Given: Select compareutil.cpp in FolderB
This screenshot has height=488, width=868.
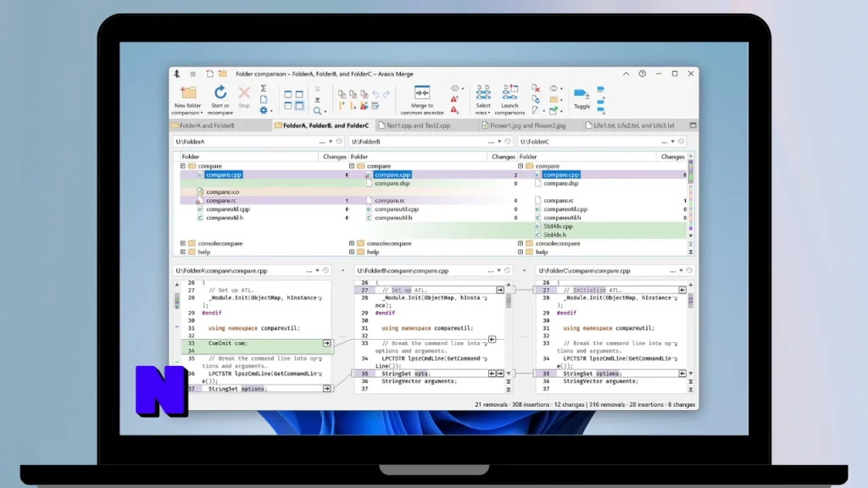Looking at the screenshot, I should pyautogui.click(x=397, y=209).
